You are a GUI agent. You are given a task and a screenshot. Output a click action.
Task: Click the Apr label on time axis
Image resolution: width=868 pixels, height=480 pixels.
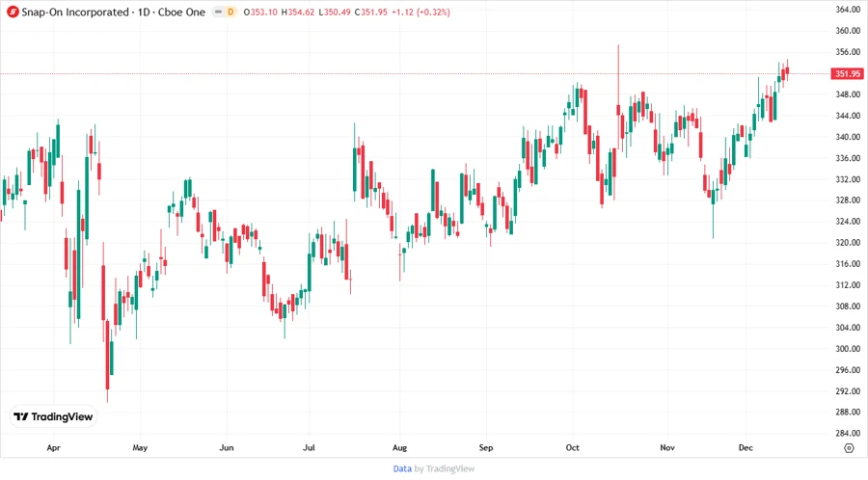click(x=53, y=447)
